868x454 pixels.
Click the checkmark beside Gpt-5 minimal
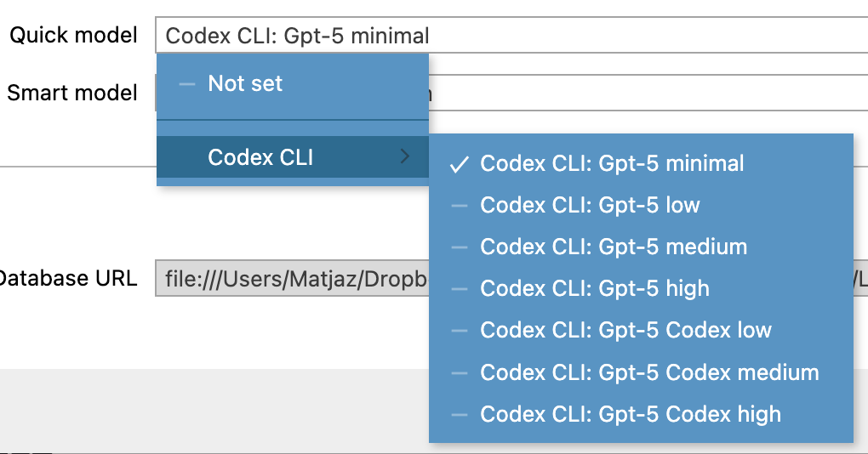click(x=460, y=164)
